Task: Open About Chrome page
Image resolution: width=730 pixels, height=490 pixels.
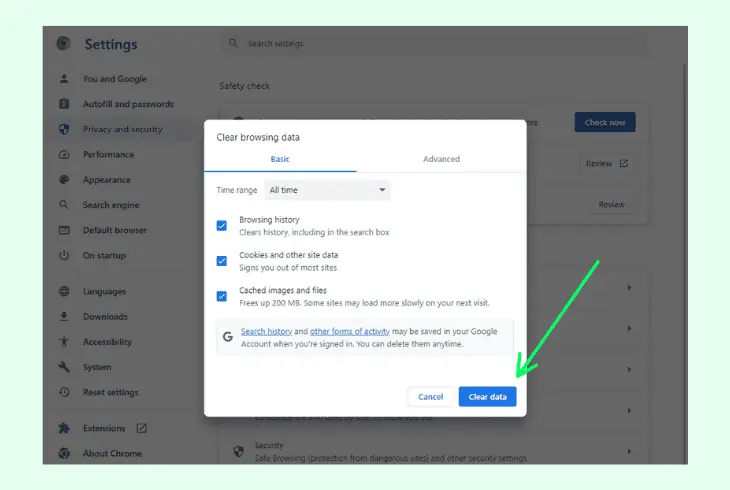Action: (112, 453)
